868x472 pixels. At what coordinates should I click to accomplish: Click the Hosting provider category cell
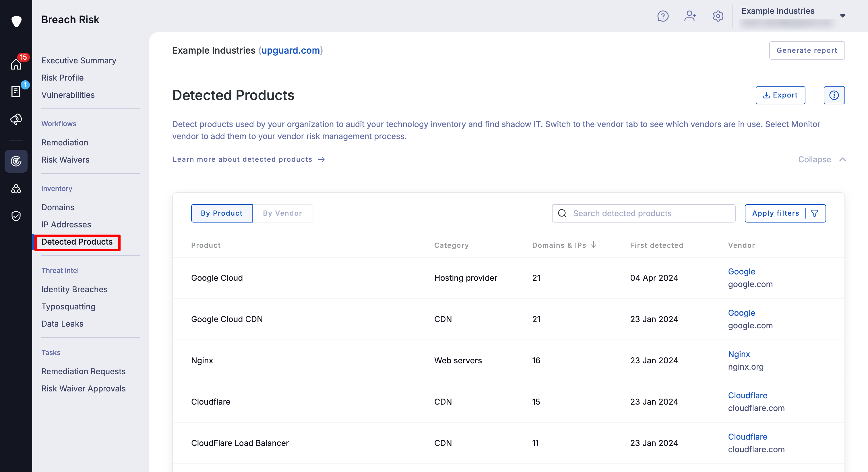pos(466,278)
